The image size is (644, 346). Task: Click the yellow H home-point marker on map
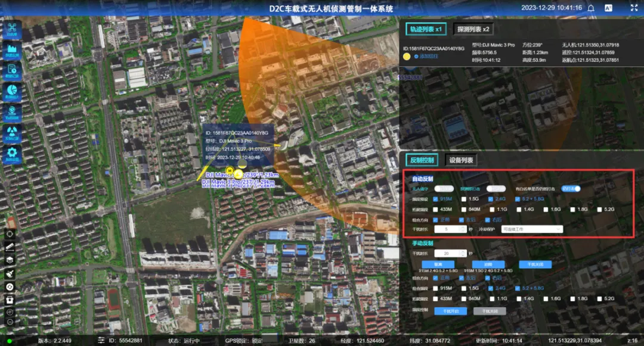pyautogui.click(x=230, y=170)
